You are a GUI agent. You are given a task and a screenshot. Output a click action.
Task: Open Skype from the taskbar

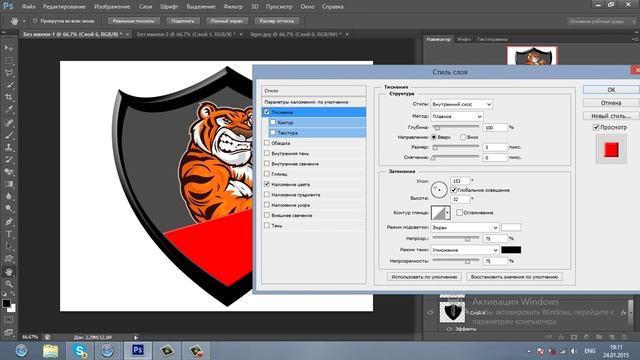[80, 351]
